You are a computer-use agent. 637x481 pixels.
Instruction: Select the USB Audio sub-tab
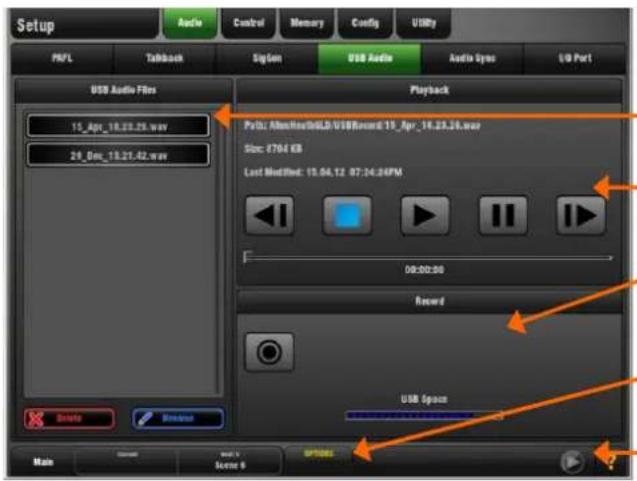point(370,58)
